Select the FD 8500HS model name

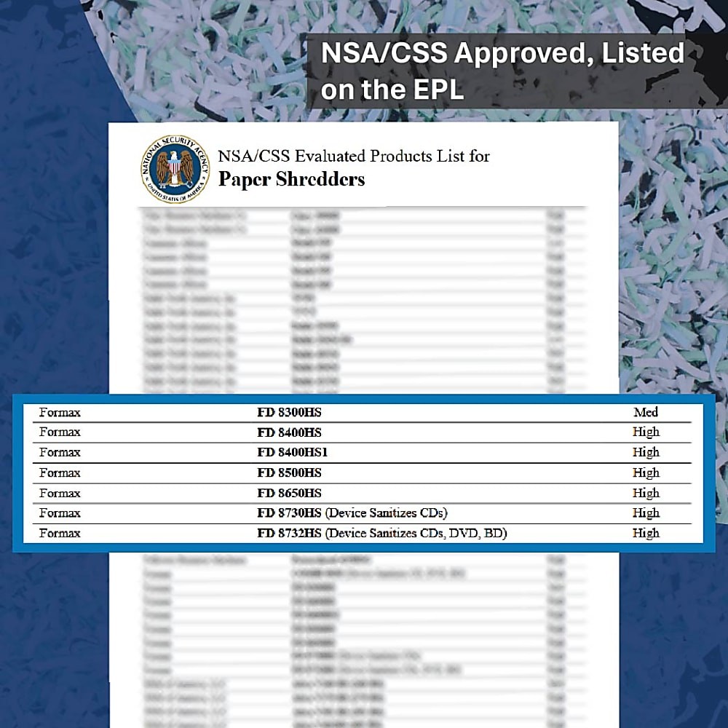[289, 472]
